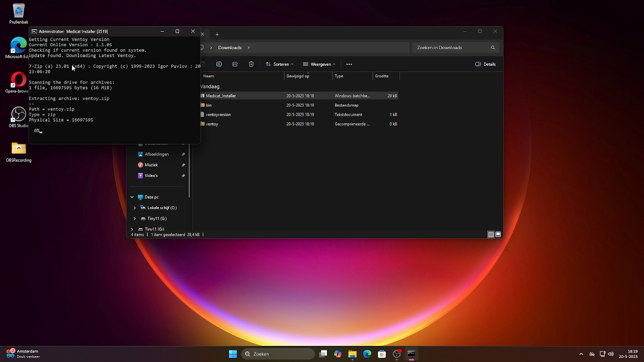Click the 'Bestandsmap' type cell for bin
Image resolution: width=644 pixels, height=362 pixels.
tap(347, 105)
